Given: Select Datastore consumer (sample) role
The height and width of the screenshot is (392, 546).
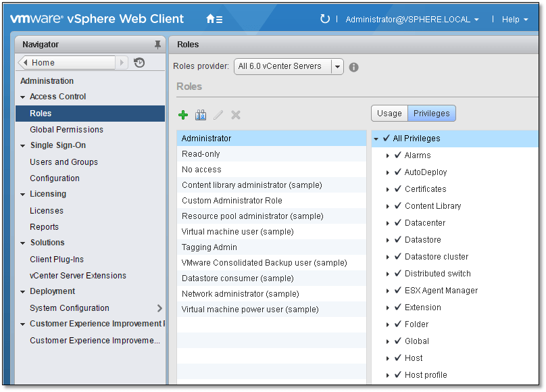Looking at the screenshot, I should (x=272, y=278).
